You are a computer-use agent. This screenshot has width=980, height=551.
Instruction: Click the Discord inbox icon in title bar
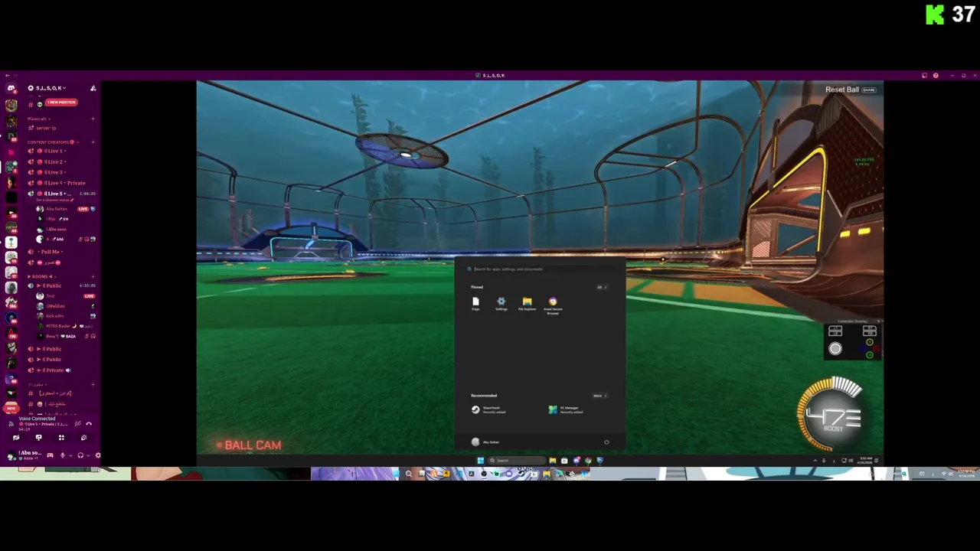click(924, 76)
